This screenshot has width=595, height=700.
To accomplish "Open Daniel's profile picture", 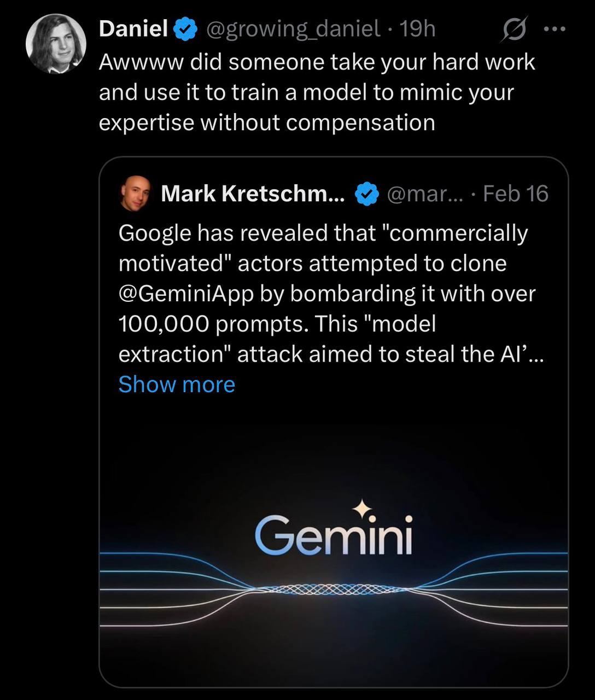I will pyautogui.click(x=56, y=44).
